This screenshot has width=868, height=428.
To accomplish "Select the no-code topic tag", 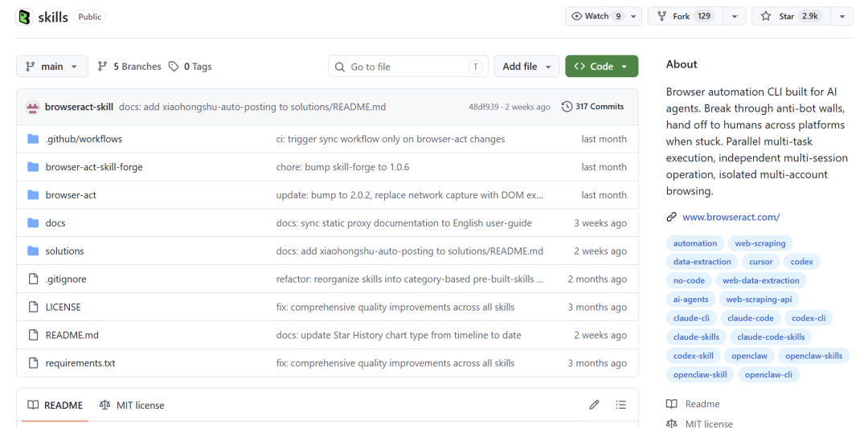I will (689, 280).
